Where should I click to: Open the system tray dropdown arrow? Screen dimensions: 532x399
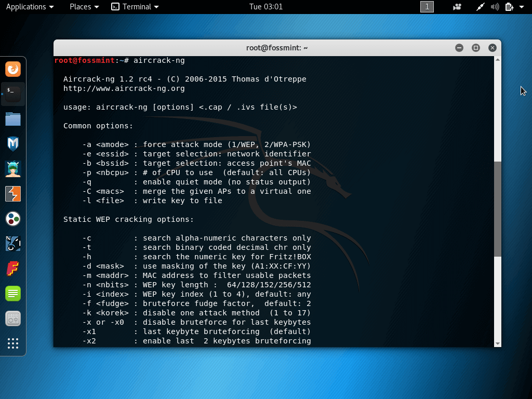(523, 7)
